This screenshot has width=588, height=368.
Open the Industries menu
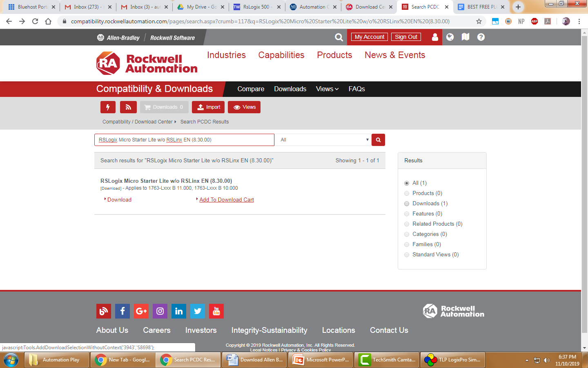tap(226, 55)
